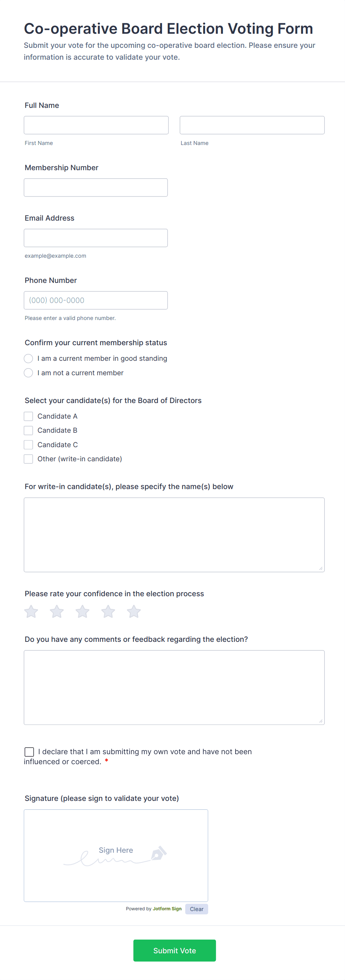
Task: Give five-star confidence rating
Action: (134, 612)
